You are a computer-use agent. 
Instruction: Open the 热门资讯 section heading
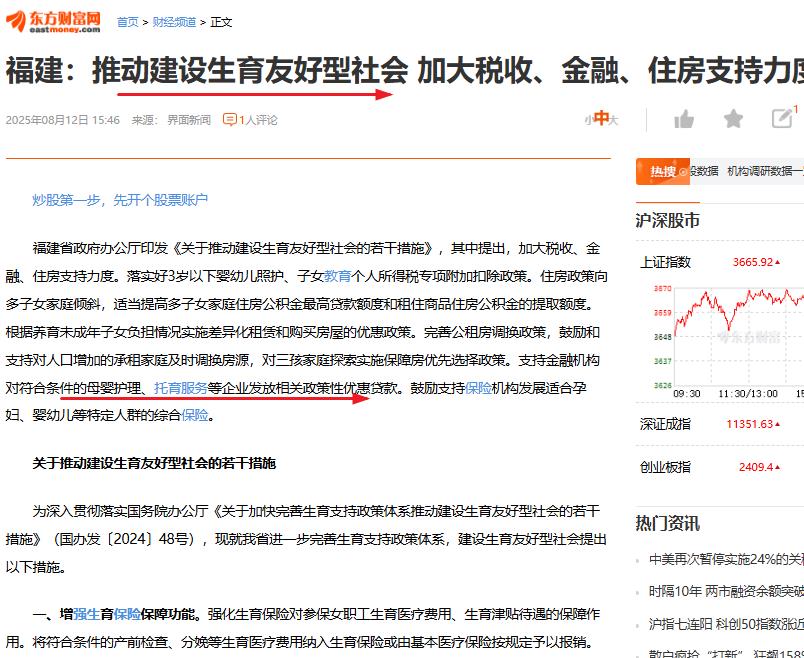coord(668,524)
